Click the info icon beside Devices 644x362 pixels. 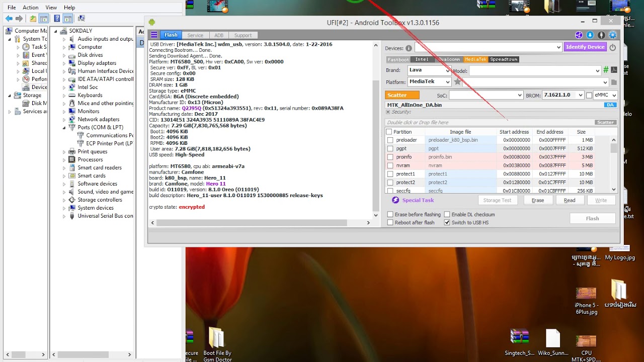click(x=409, y=48)
